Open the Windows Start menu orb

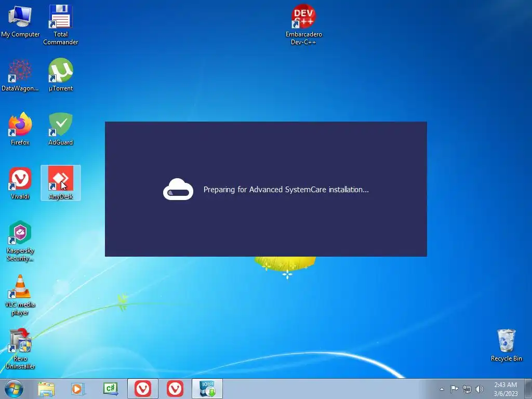[14, 389]
